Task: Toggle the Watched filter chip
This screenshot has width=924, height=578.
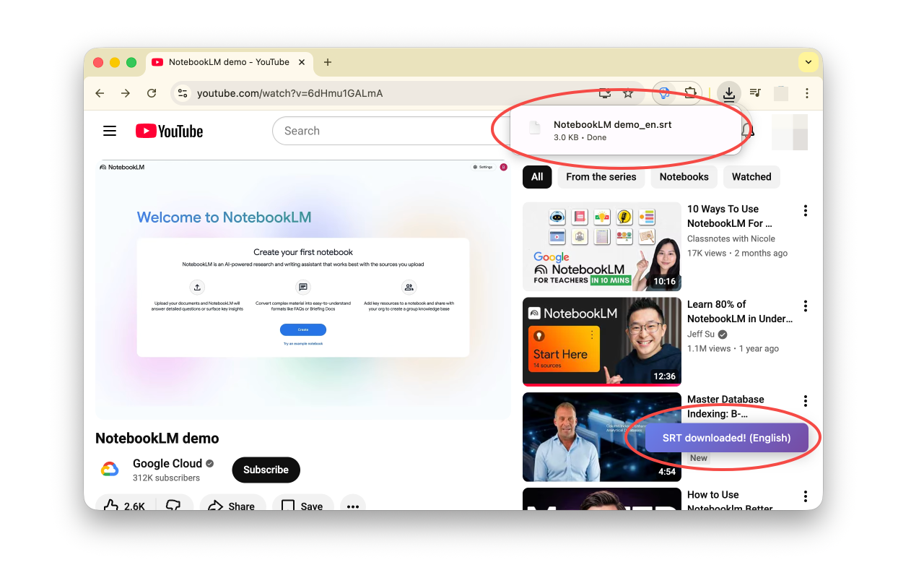Action: (751, 176)
